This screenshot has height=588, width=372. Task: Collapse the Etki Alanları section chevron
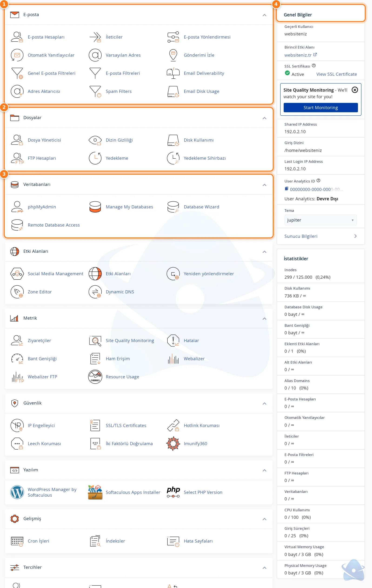pos(264,252)
